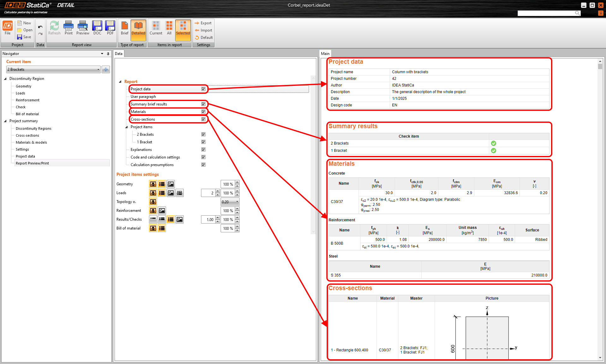Export report to DOC format
Viewport: 606px width, 364px height.
point(97,28)
